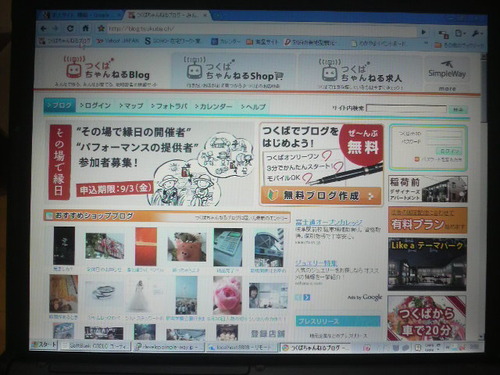Screen dimensions: 500x375
Task: Reload the page with refresh icon
Action: click(70, 29)
